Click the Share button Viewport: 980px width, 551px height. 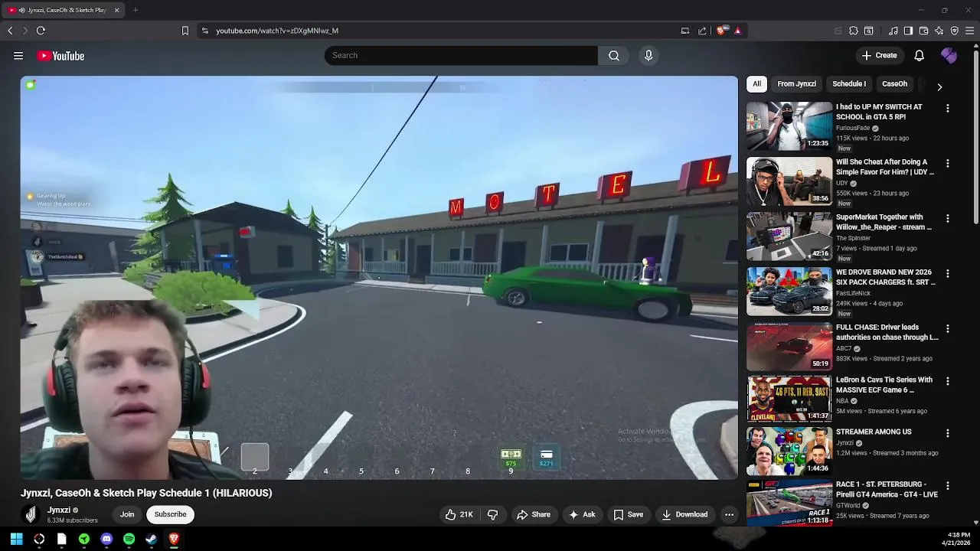coord(534,514)
